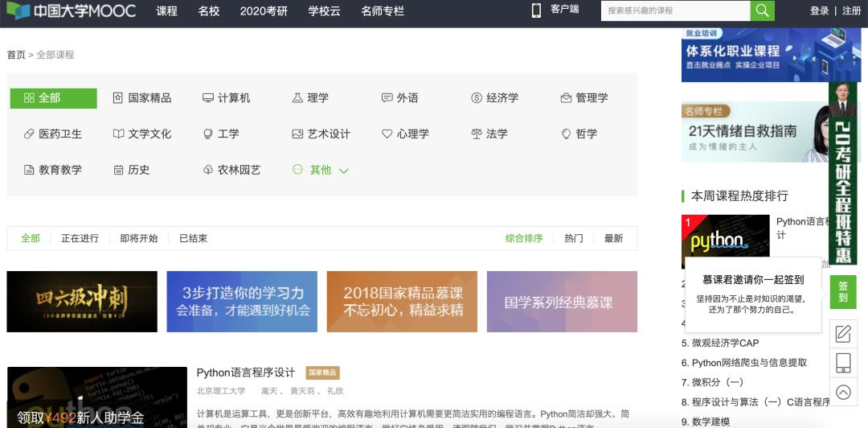Image resolution: width=868 pixels, height=428 pixels.
Task: Click the plant icon beside 农林园艺
Action: 208,170
